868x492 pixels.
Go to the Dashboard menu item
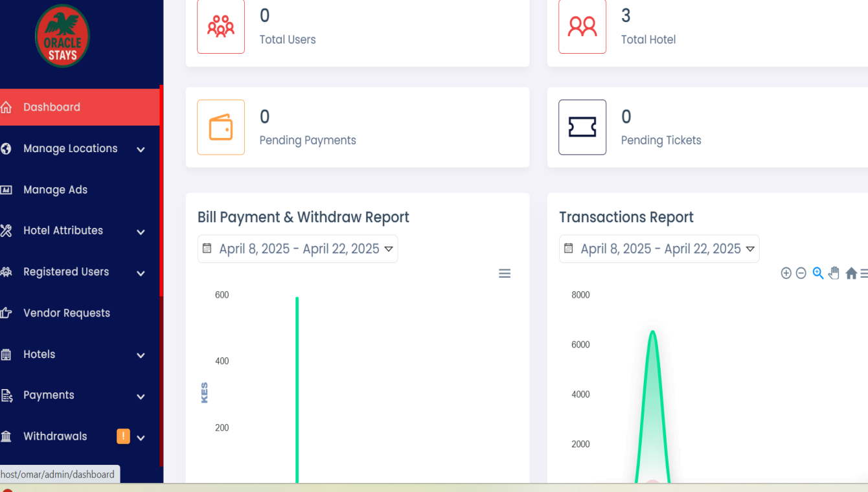pyautogui.click(x=80, y=107)
